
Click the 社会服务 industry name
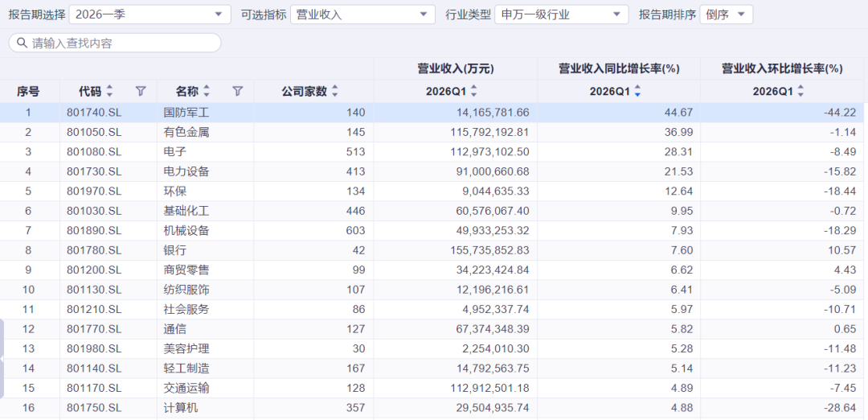[186, 310]
